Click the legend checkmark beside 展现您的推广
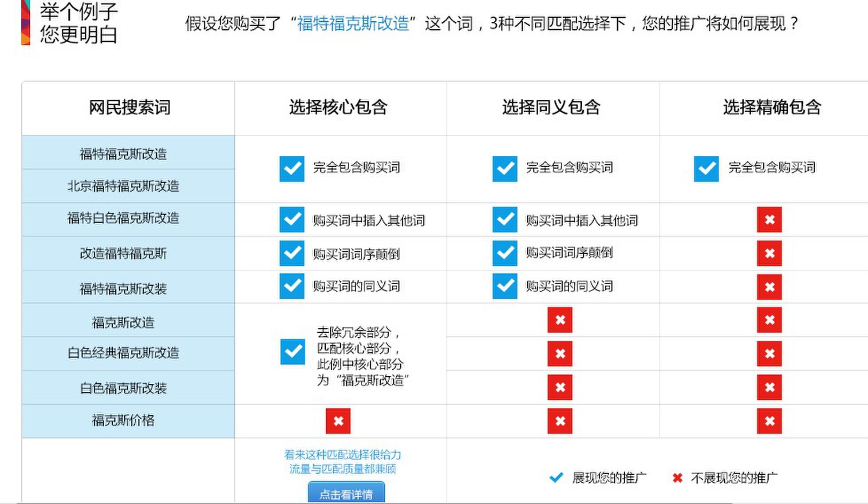Screen dimensions: 868x504 pyautogui.click(x=556, y=478)
